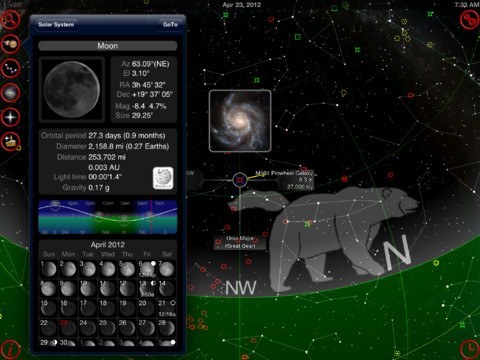Tap the M101 target marker circle
480x360 pixels.
pos(240,180)
